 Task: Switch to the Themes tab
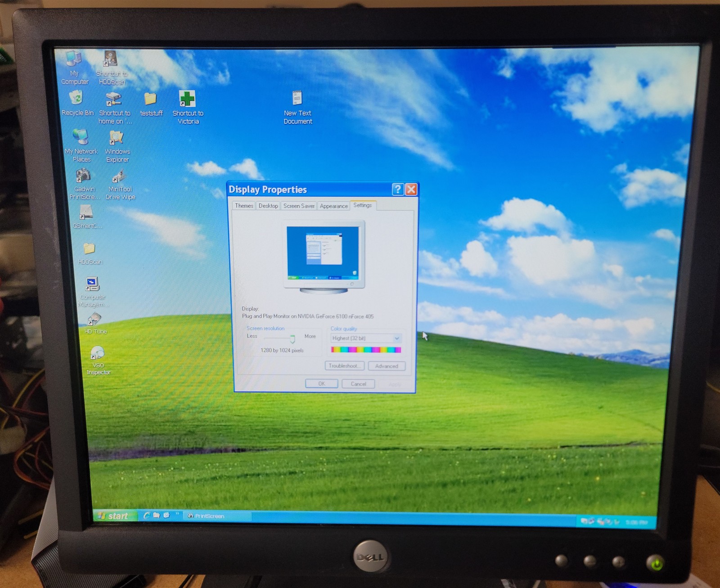(244, 206)
